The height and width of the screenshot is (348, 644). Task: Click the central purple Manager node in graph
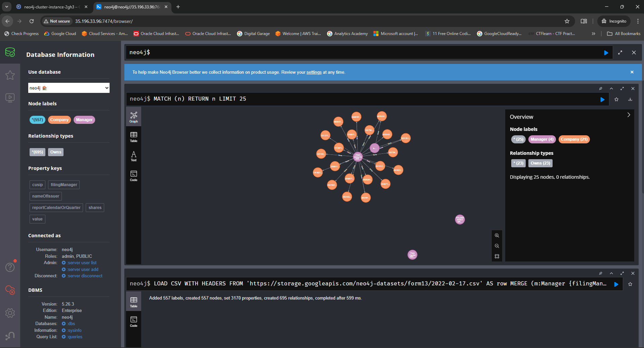point(358,157)
